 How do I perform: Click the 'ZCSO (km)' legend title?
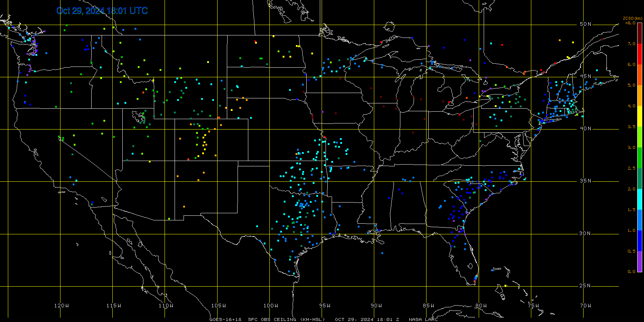pyautogui.click(x=632, y=18)
